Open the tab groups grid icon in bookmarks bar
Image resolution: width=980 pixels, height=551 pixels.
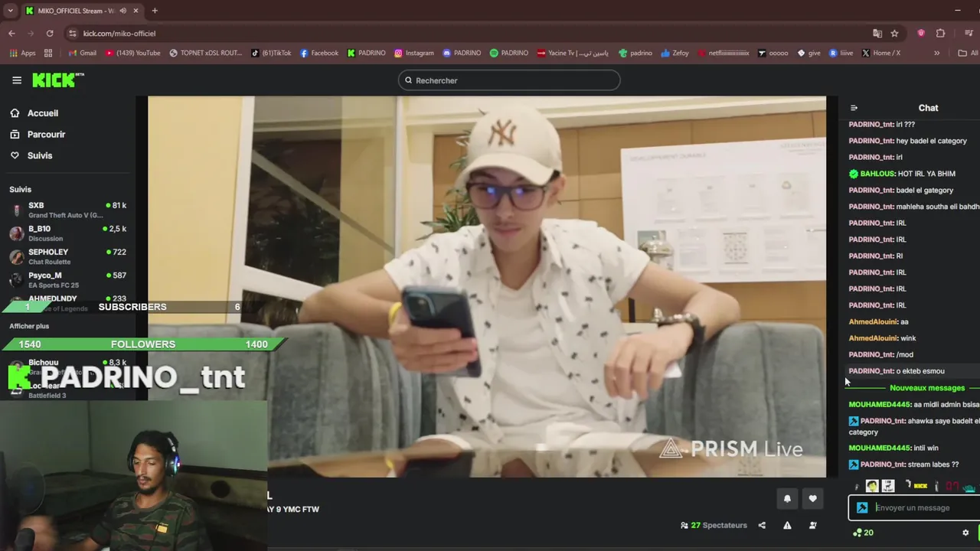pos(48,53)
